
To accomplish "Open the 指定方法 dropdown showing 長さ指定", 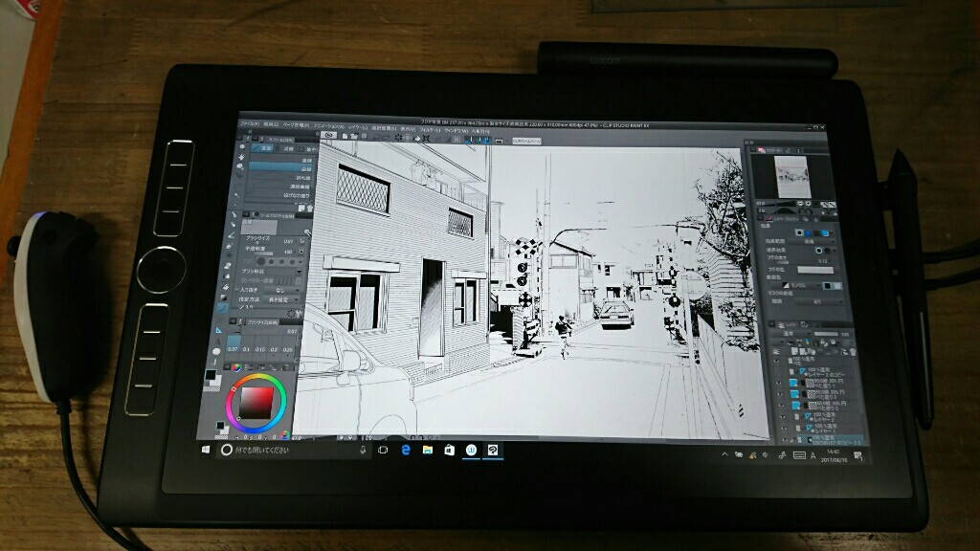I will [283, 299].
